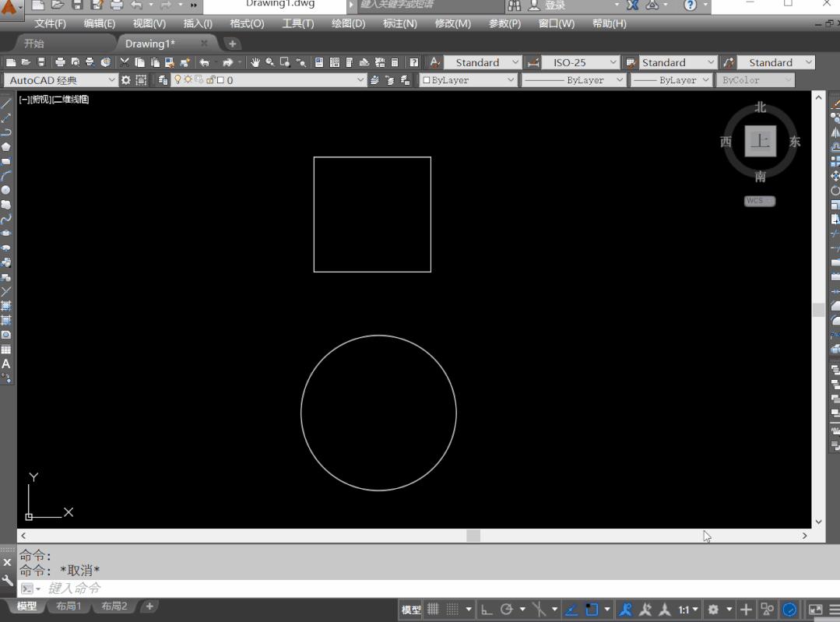This screenshot has width=840, height=622.
Task: Open the 绘图(D) menu
Action: click(x=348, y=23)
